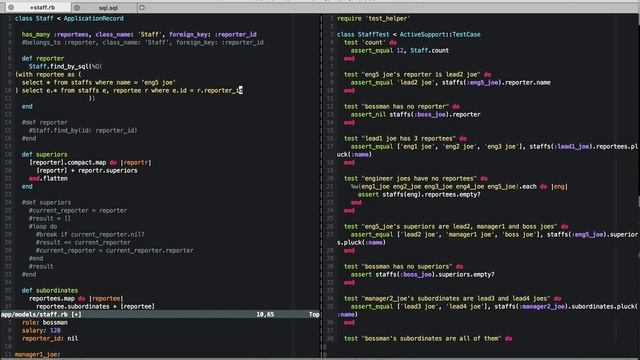
Task: Click test "manager2_joe's subordinates are lead3..." line
Action: [x=453, y=298]
